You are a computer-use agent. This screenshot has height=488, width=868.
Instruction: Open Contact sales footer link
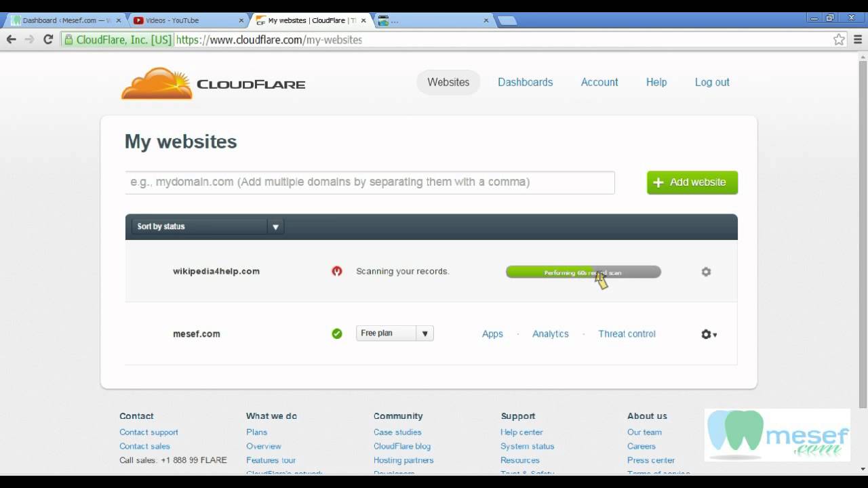point(144,446)
